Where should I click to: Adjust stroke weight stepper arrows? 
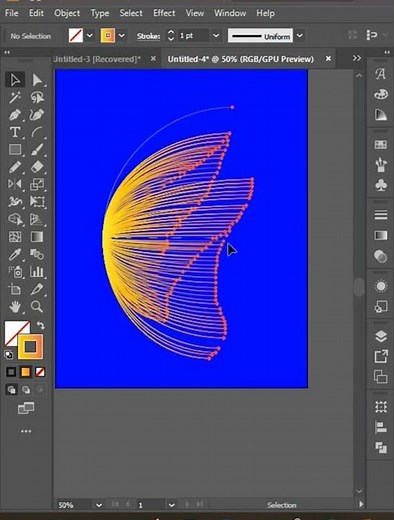point(171,35)
